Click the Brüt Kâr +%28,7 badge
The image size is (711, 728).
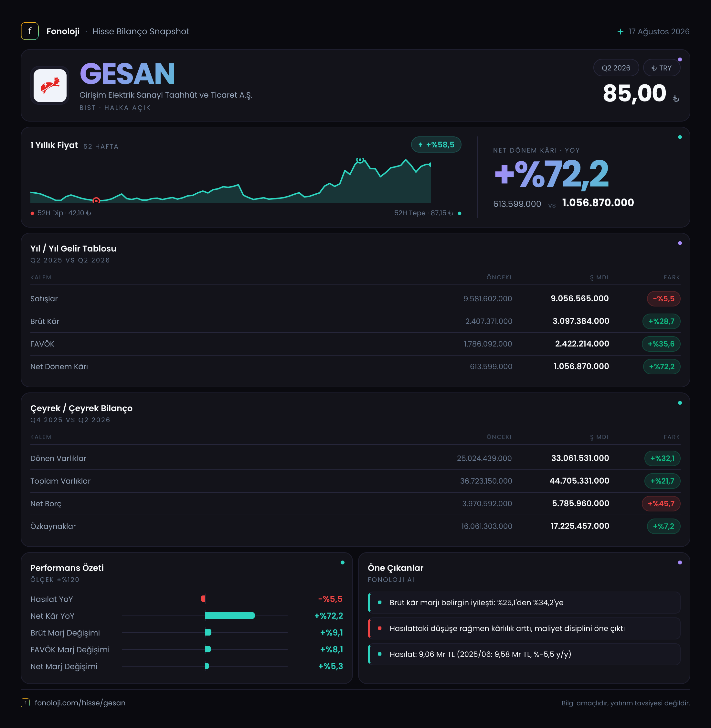coord(661,321)
